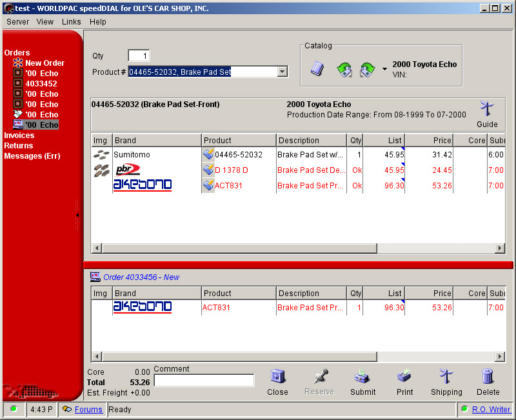
Task: Sort catalog list by Brand column header
Action: [157, 141]
